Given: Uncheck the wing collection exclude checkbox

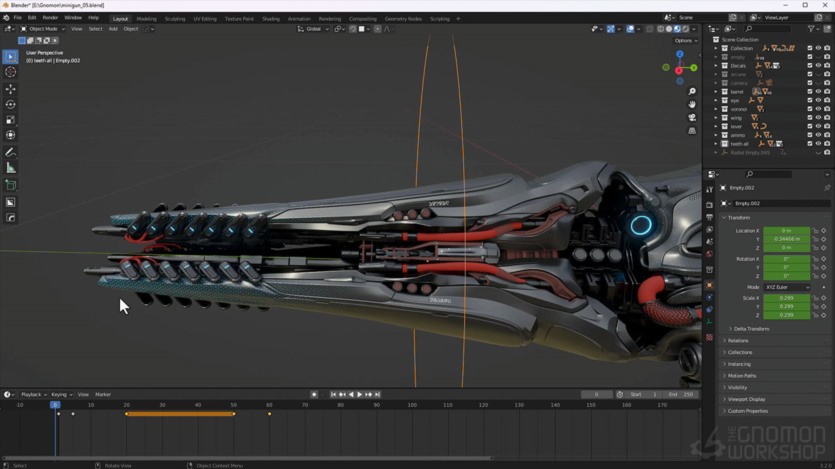Looking at the screenshot, I should (x=810, y=118).
